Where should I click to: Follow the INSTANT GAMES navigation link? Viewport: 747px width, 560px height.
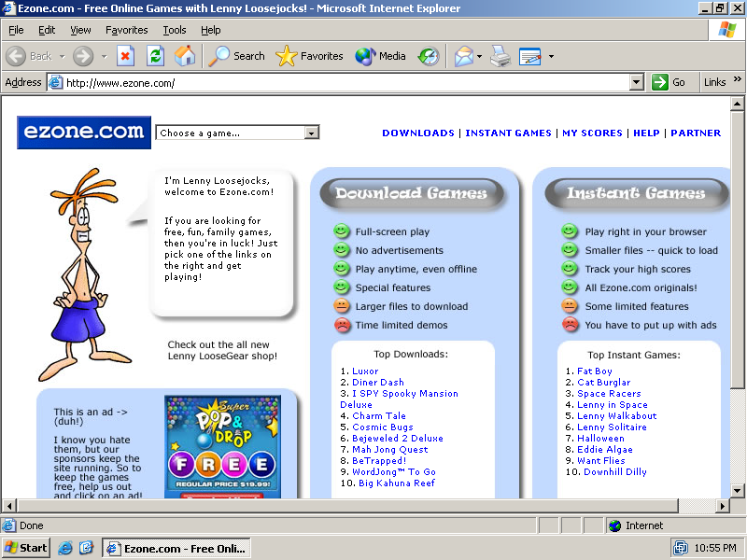coord(508,133)
